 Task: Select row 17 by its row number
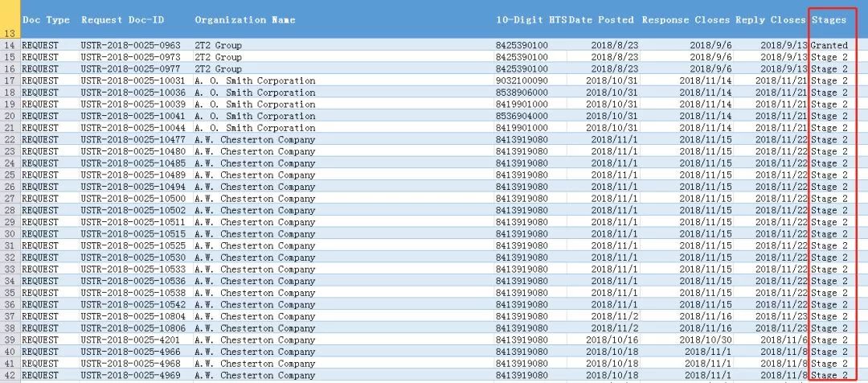(10, 81)
